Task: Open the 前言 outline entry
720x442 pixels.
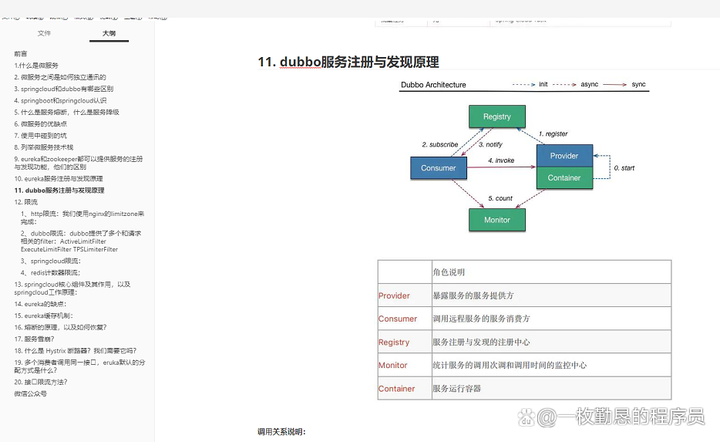Action: tap(21, 54)
